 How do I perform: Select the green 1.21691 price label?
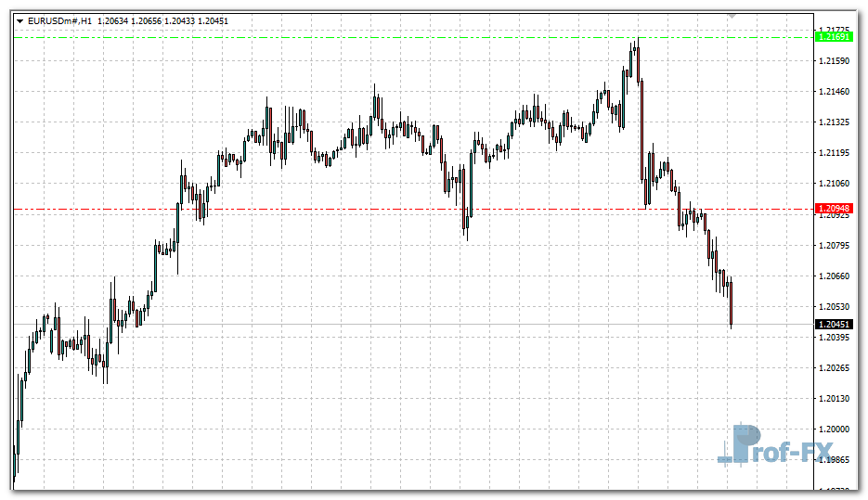(x=832, y=37)
